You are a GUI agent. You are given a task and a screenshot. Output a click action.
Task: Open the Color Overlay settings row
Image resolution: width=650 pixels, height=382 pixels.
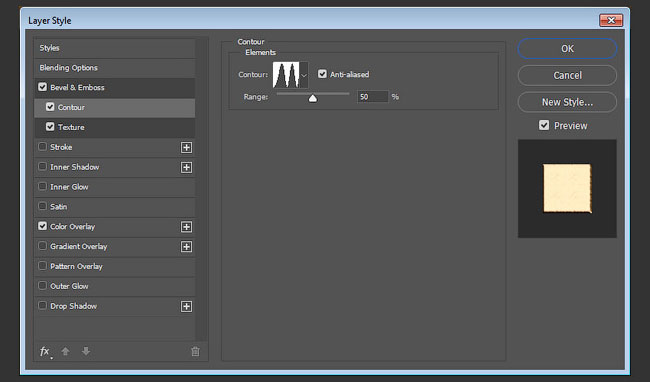(114, 227)
